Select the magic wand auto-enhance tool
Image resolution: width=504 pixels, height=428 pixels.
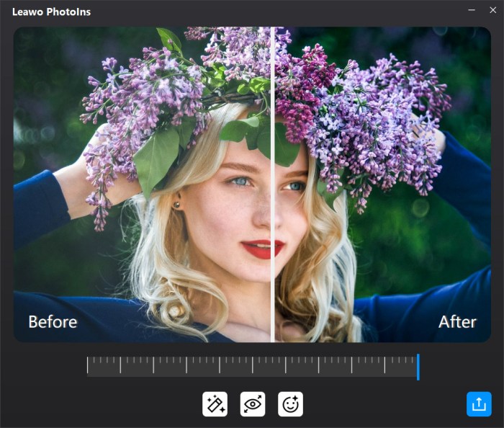tap(215, 404)
